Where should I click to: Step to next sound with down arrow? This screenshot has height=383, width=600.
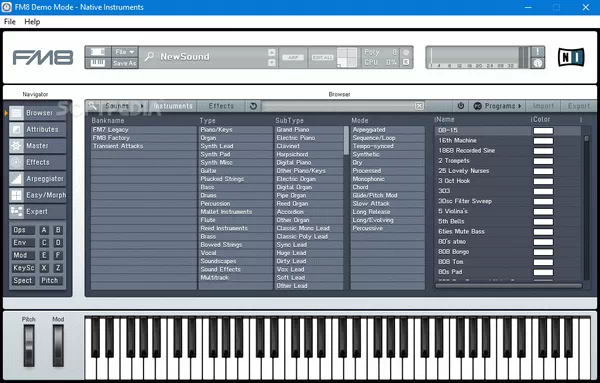tap(272, 62)
